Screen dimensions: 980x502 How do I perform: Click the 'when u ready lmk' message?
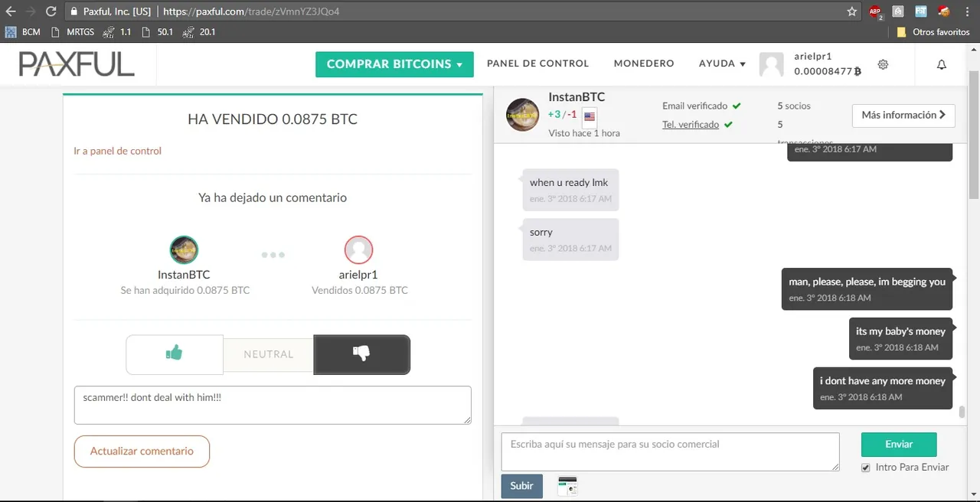point(570,190)
